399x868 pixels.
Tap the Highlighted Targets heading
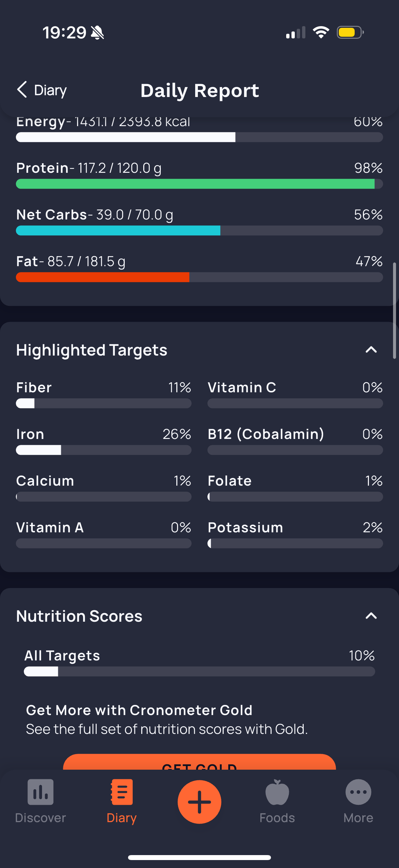coord(92,350)
